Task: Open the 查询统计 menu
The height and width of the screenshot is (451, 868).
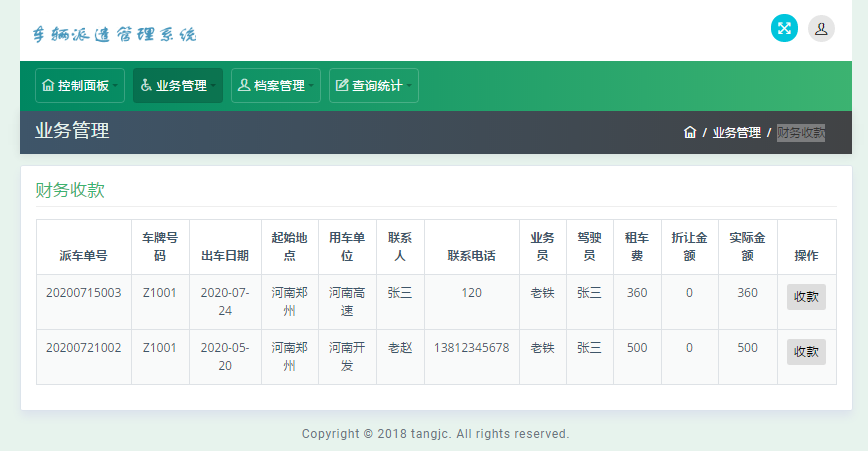Action: (x=374, y=85)
